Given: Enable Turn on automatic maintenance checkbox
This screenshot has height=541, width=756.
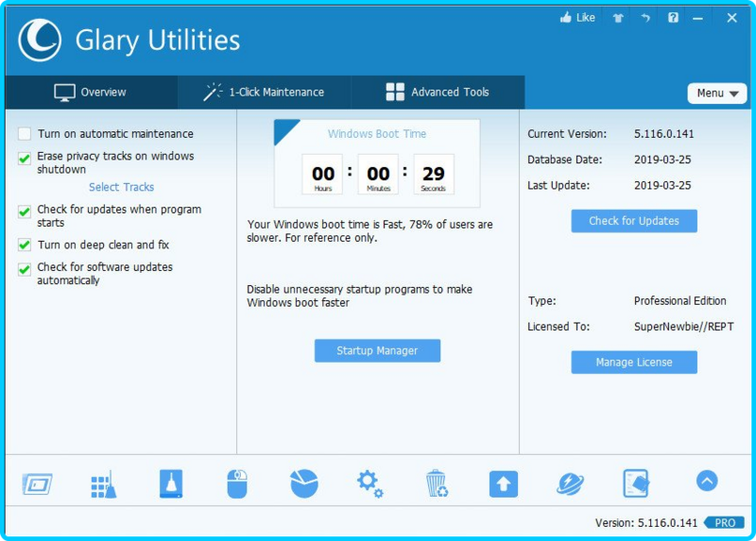Looking at the screenshot, I should 25,133.
